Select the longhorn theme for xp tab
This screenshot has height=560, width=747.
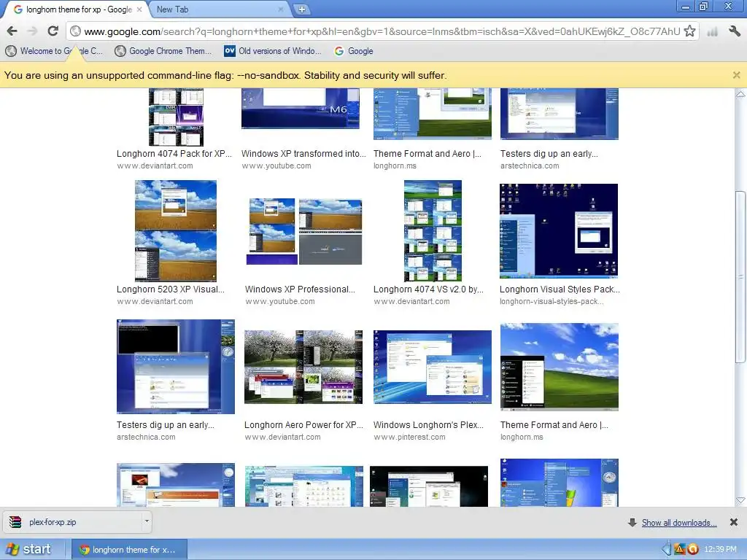76,9
